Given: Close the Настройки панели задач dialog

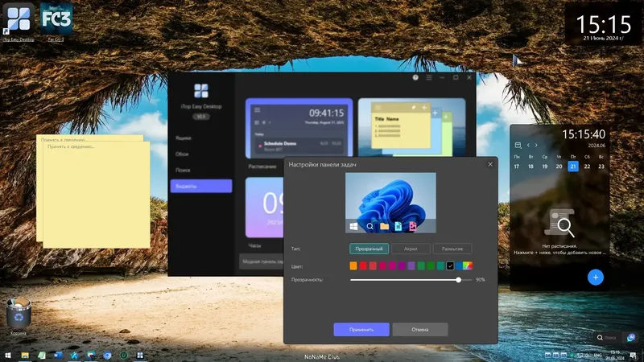Looking at the screenshot, I should (x=490, y=164).
